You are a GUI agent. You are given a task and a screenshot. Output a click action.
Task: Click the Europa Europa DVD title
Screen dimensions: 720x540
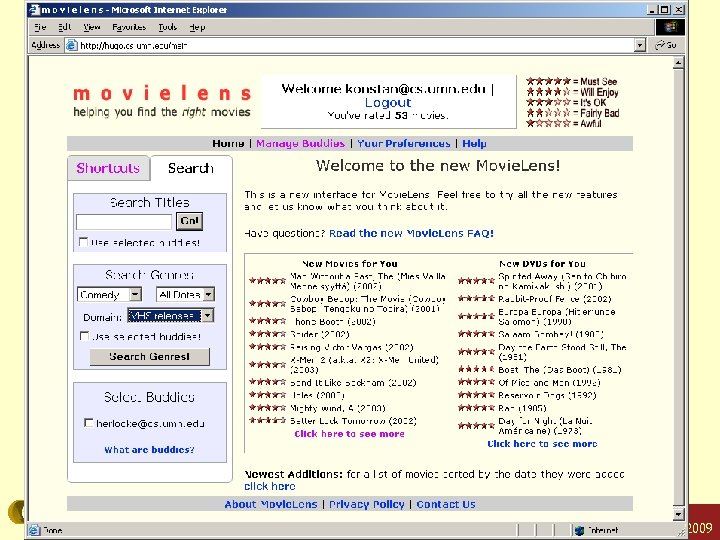click(x=557, y=316)
